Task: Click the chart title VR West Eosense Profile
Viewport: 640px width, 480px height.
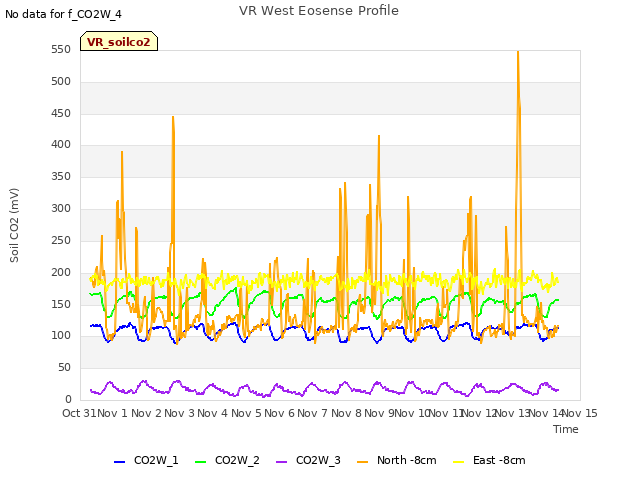Action: (319, 11)
